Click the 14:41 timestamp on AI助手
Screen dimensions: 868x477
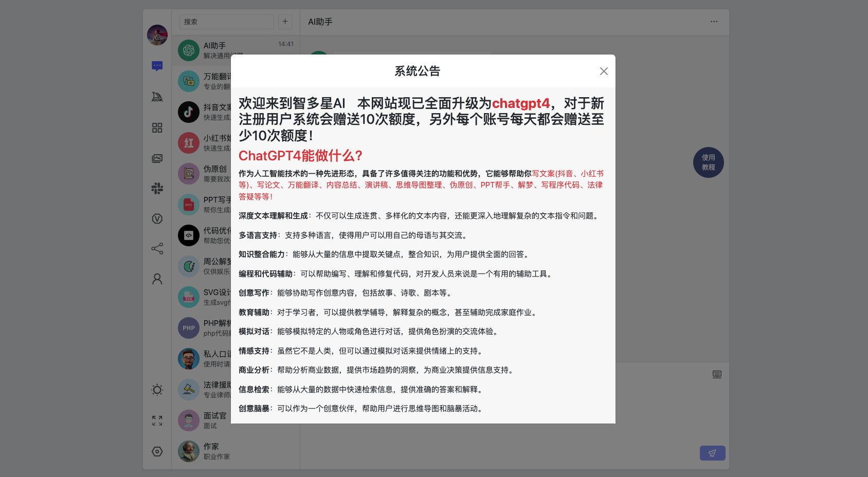[286, 44]
